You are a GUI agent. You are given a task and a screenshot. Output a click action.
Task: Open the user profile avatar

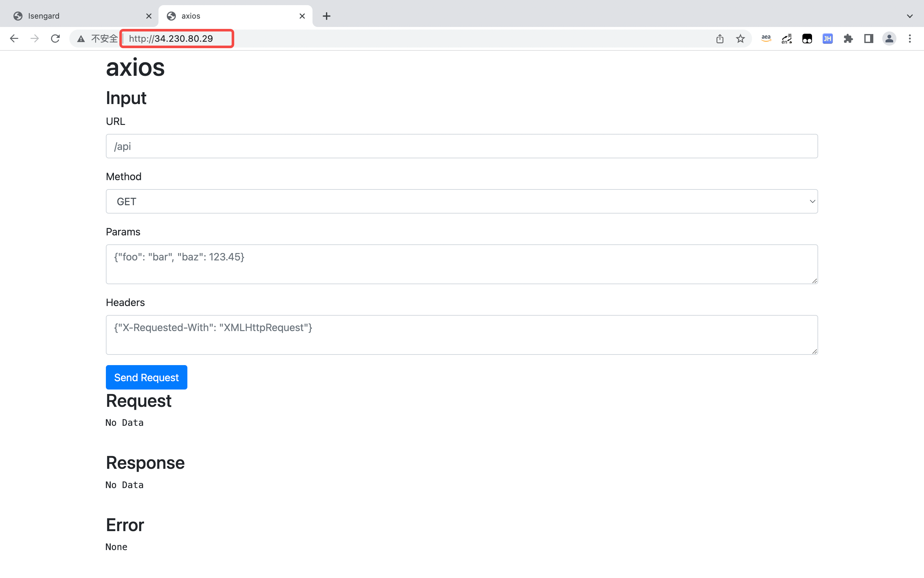pyautogui.click(x=889, y=39)
